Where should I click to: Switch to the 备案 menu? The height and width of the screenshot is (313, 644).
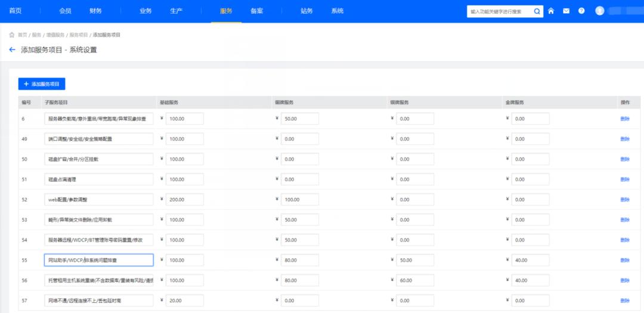[257, 11]
